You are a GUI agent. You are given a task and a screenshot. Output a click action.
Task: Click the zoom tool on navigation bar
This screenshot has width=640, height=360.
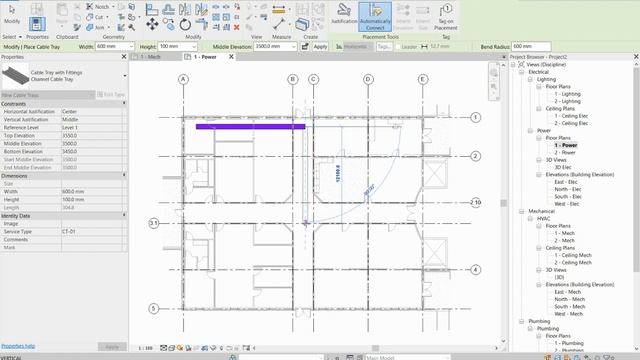[x=493, y=87]
